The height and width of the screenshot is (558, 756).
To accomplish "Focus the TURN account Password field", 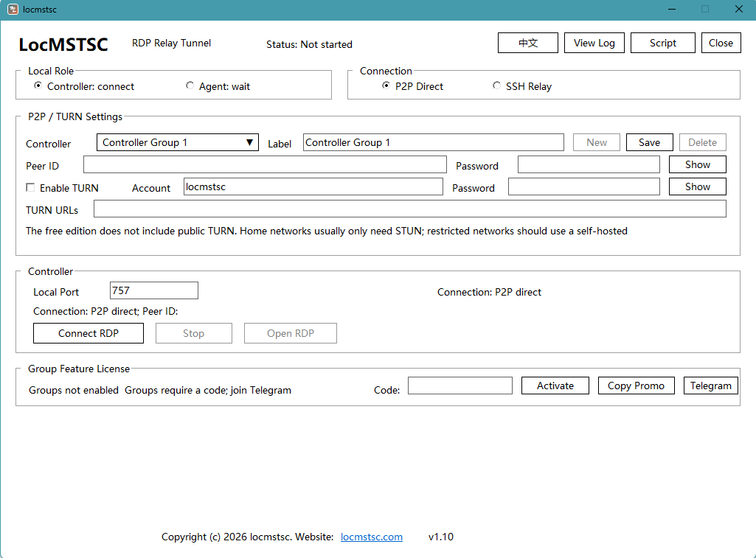I will click(584, 186).
